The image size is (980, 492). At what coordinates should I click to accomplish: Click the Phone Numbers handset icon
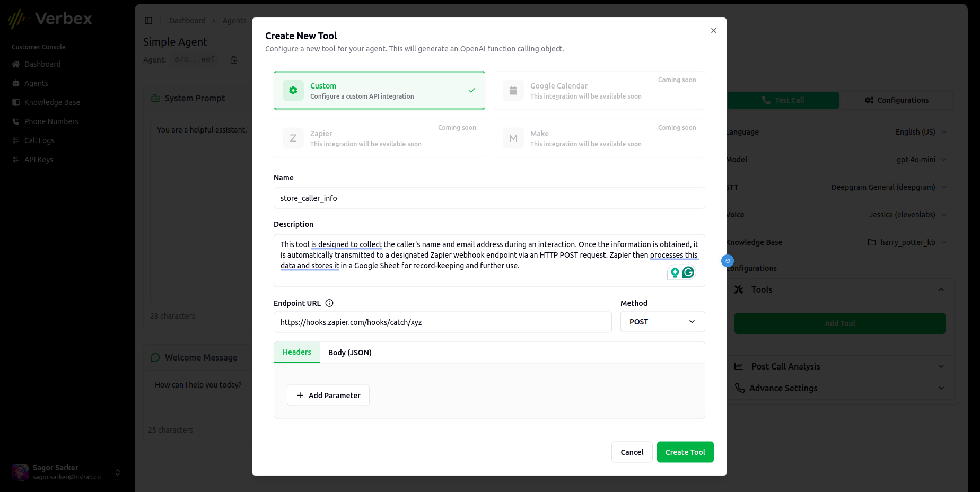coord(16,121)
